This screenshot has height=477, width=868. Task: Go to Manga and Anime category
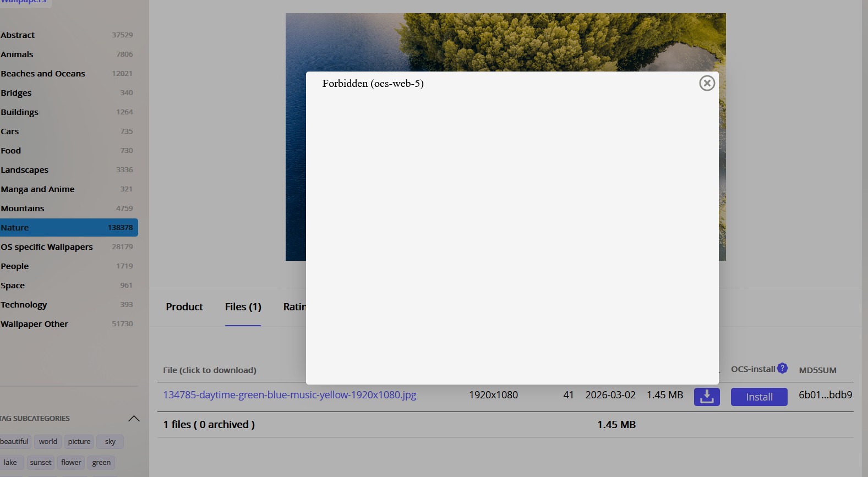point(37,189)
